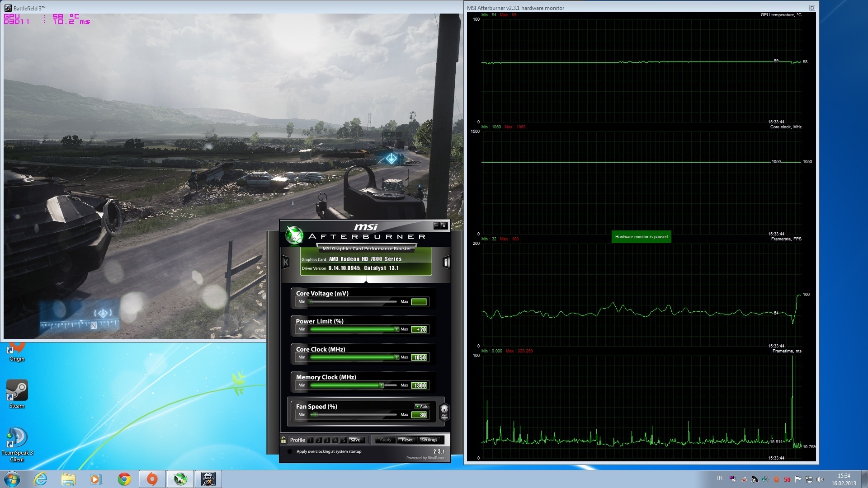Open the volume speaker tray icon
This screenshot has width=868, height=488.
pyautogui.click(x=820, y=479)
